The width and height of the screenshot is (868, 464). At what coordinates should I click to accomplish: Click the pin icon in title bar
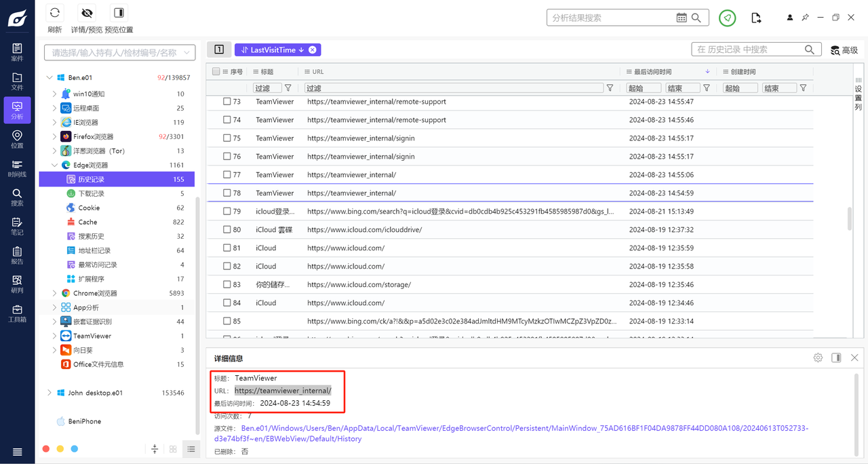click(x=806, y=18)
